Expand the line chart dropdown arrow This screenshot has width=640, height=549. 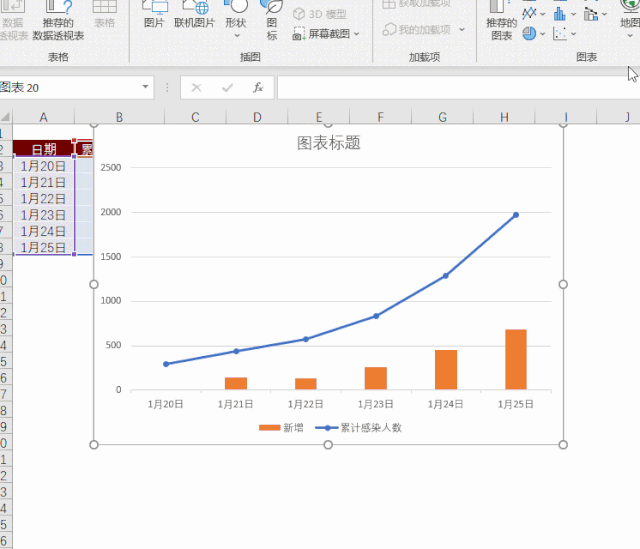point(543,14)
